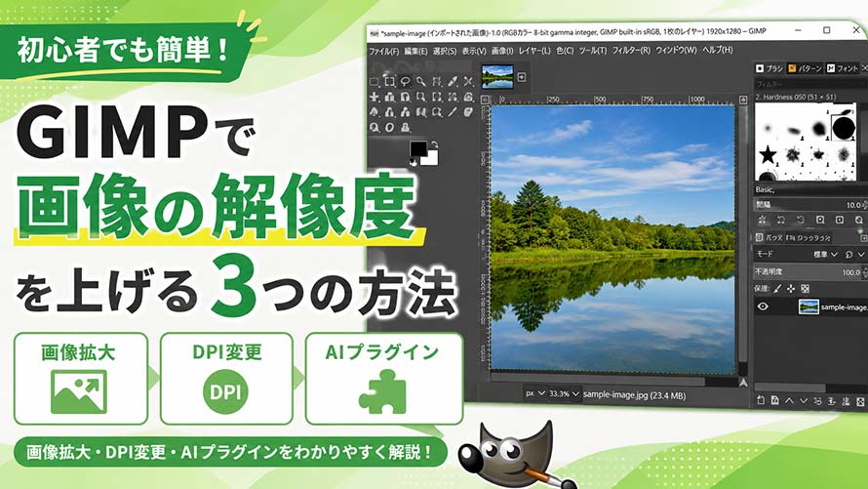The width and height of the screenshot is (868, 489).
Task: Switch to the フォント tab
Action: click(x=843, y=68)
